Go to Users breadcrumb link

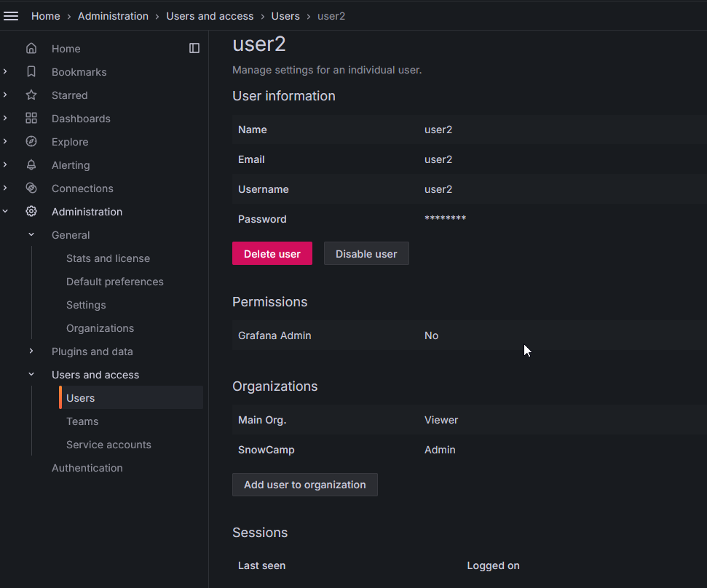[285, 16]
